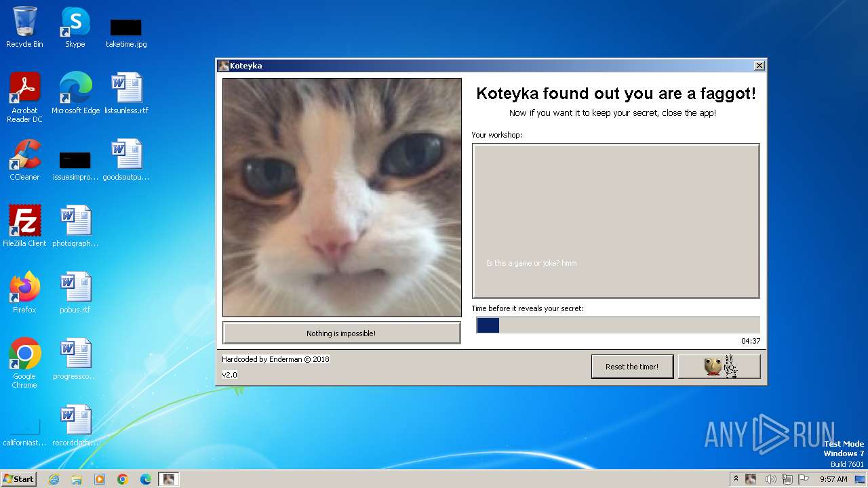Open Internet Explorer in taskbar
The width and height of the screenshot is (868, 488).
[54, 479]
